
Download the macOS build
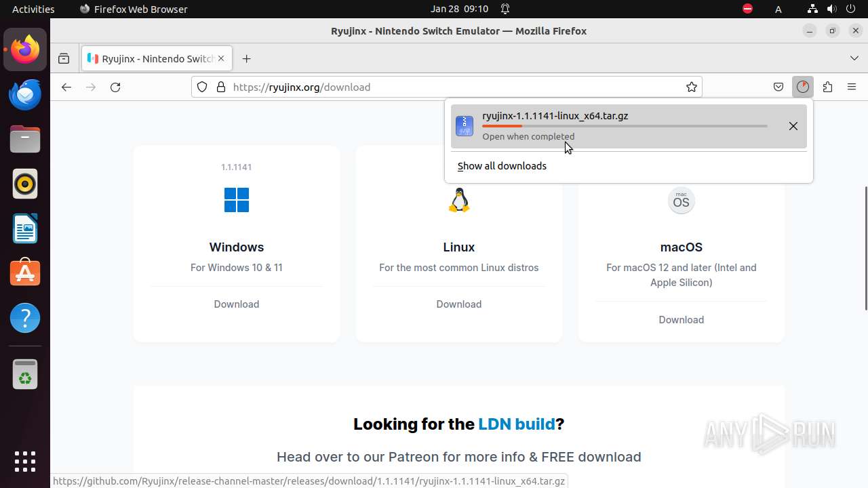(x=682, y=320)
